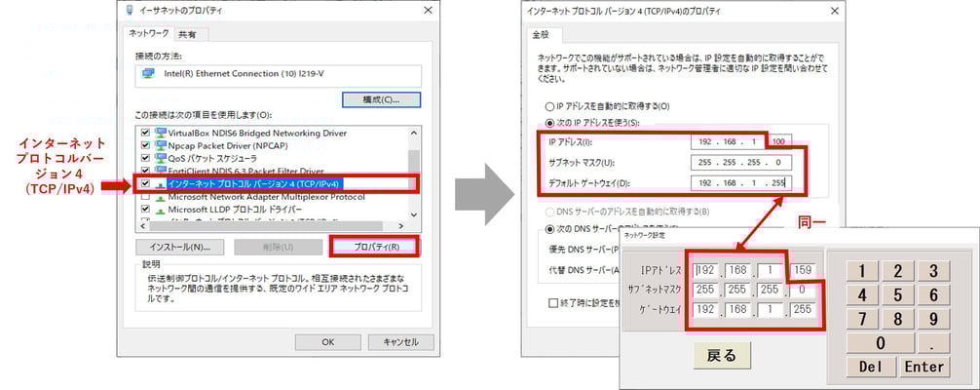Click the Intel Ethernet adapter icon

148,72
